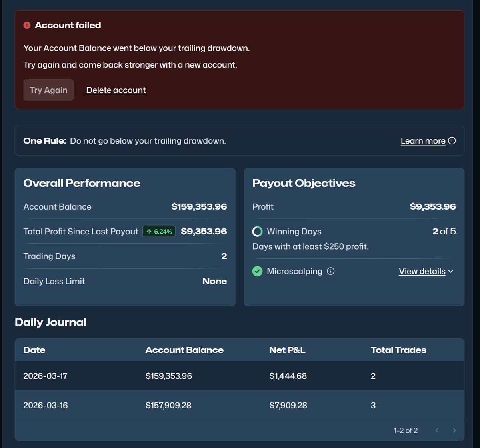
Task: Click the Account failed heading
Action: [x=68, y=25]
